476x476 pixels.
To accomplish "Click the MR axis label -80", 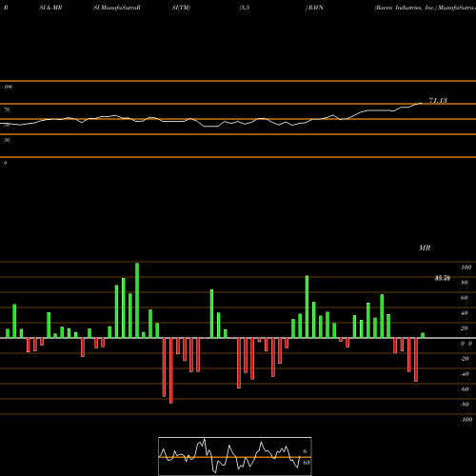I will click(465, 405).
